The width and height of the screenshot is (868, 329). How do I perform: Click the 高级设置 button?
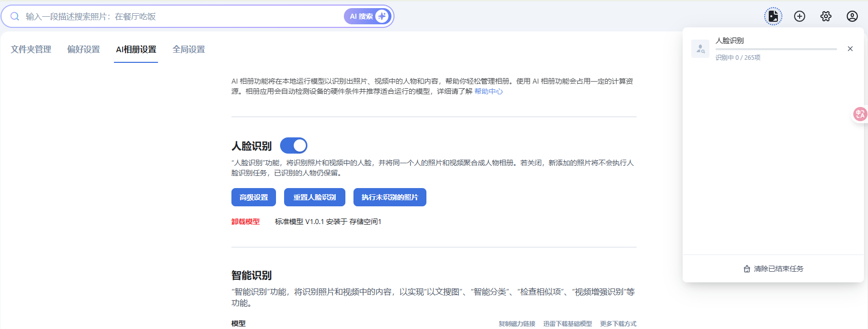coord(254,197)
